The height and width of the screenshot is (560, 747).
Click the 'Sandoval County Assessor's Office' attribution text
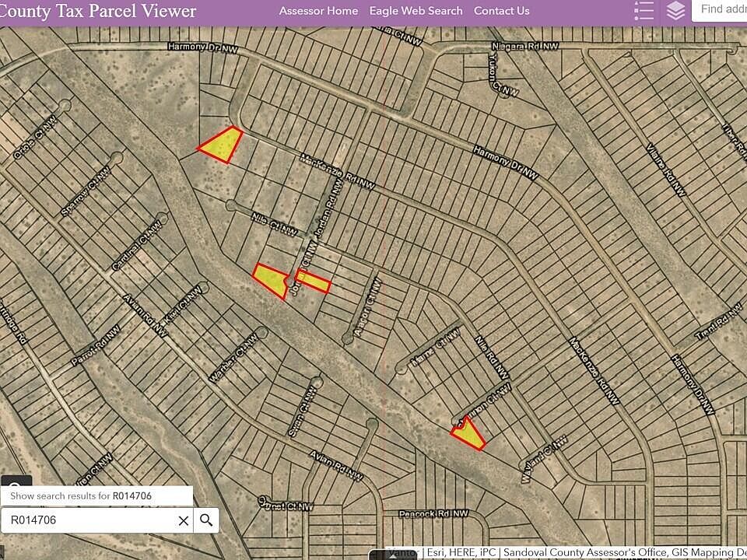coord(585,552)
